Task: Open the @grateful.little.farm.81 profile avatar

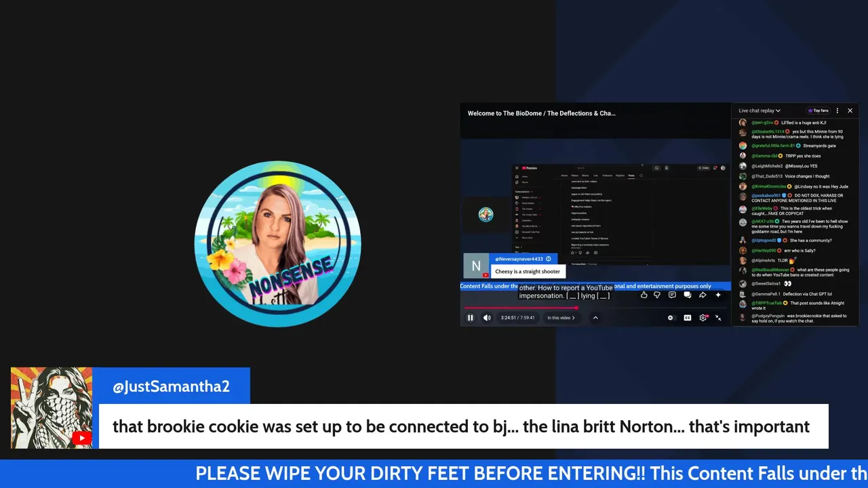Action: [743, 146]
